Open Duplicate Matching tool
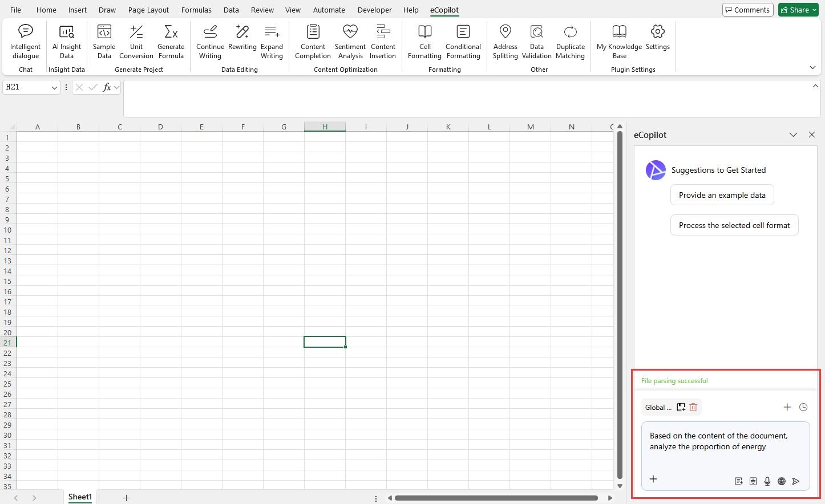Image resolution: width=825 pixels, height=504 pixels. (570, 42)
